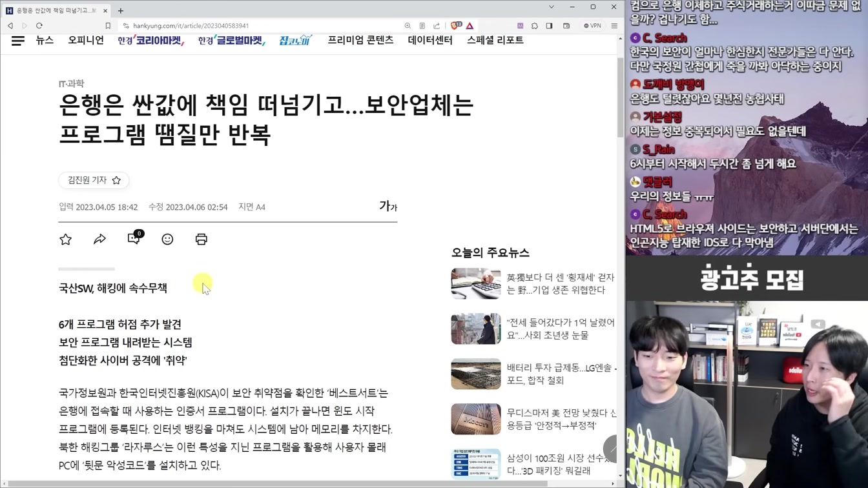Open the browser main menu icon
Viewport: 868px width, 488px height.
[614, 26]
